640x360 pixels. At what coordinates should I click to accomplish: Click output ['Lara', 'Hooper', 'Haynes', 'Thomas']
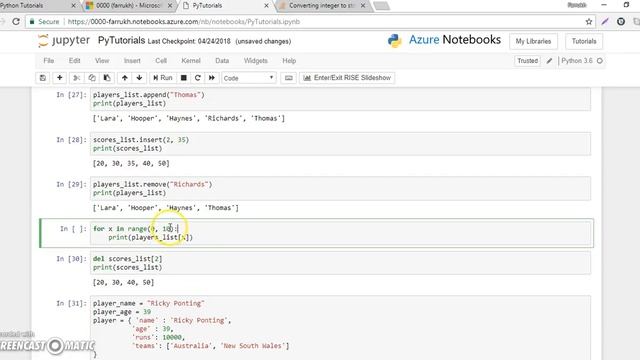tap(166, 208)
